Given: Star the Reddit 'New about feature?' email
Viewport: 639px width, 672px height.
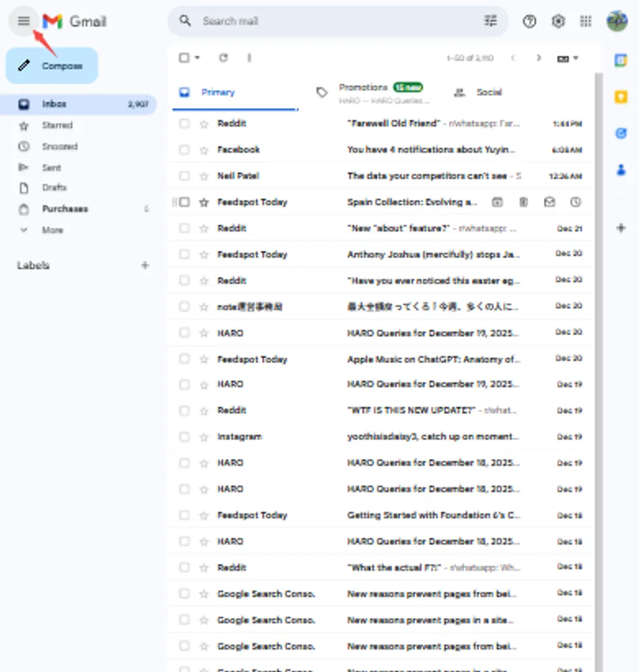Looking at the screenshot, I should [203, 228].
